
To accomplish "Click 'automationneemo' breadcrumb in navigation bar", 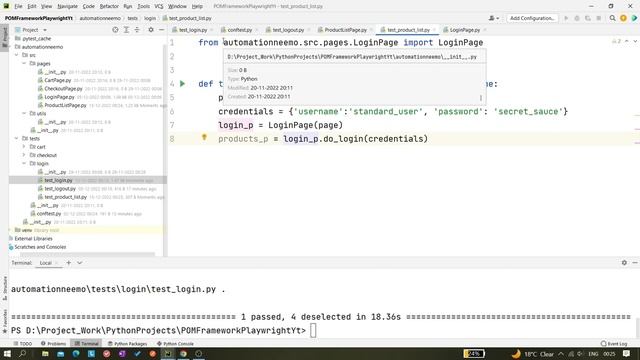I will [x=100, y=18].
